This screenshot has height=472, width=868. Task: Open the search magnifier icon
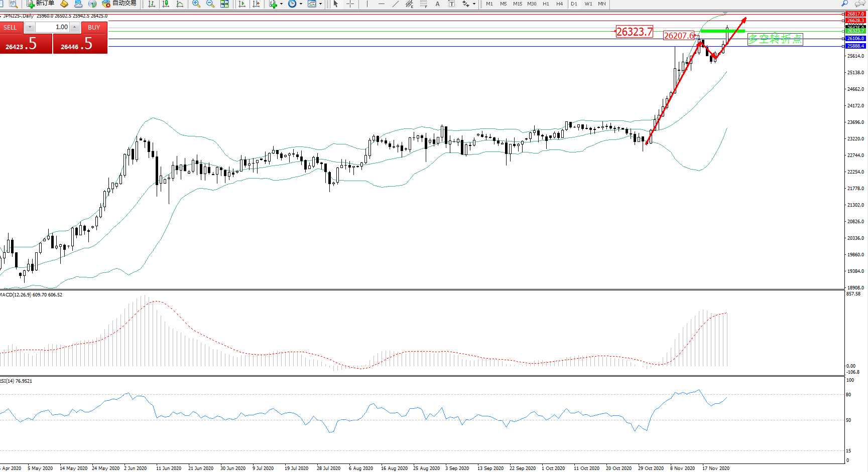pos(845,4)
